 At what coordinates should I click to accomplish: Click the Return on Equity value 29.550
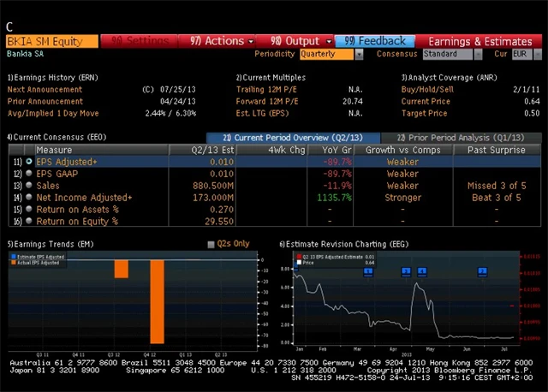[x=219, y=221]
